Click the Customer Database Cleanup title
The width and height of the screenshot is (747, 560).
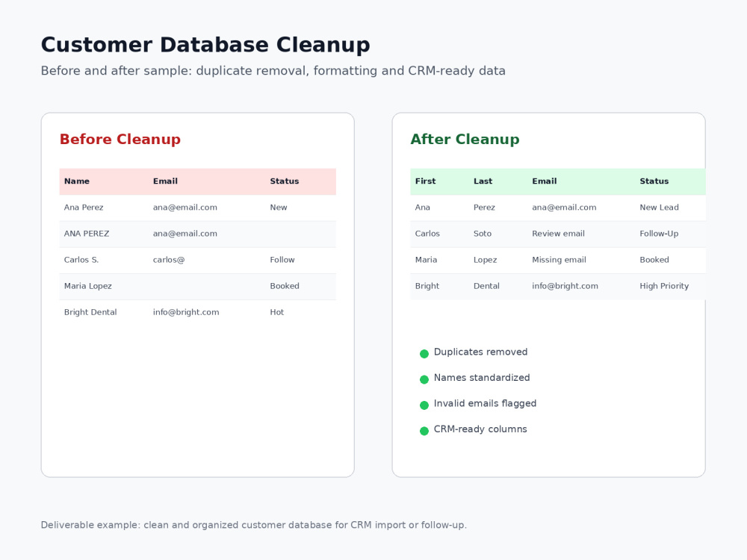coord(205,46)
